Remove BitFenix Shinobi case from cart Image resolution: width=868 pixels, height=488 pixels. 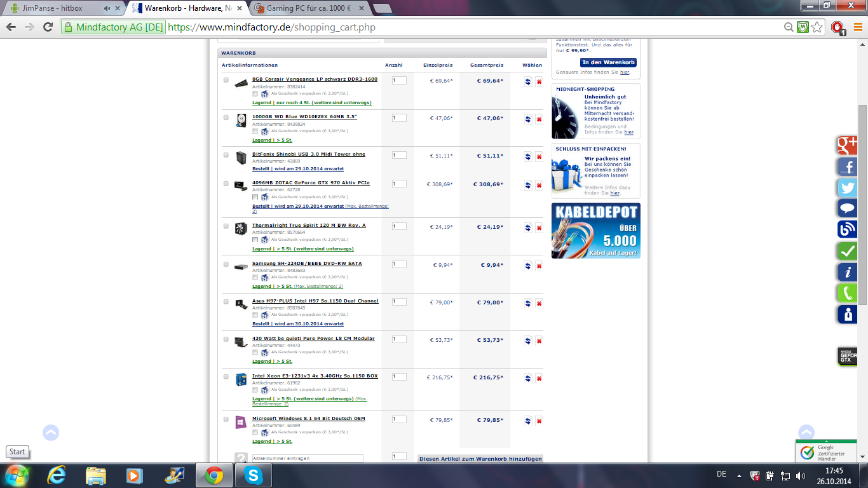[x=539, y=157]
